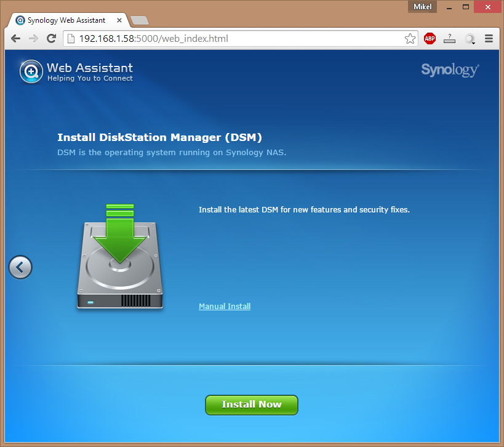Click the page document icon in the address bar

(71, 39)
